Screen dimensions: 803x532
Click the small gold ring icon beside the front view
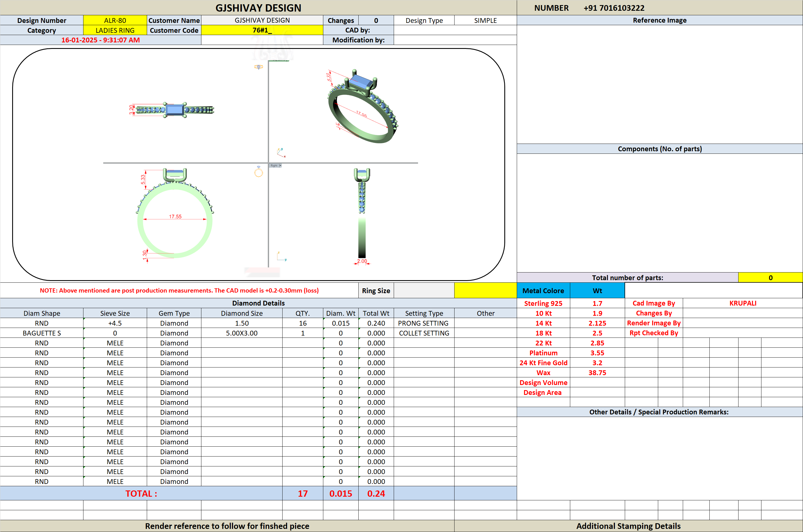(x=259, y=172)
